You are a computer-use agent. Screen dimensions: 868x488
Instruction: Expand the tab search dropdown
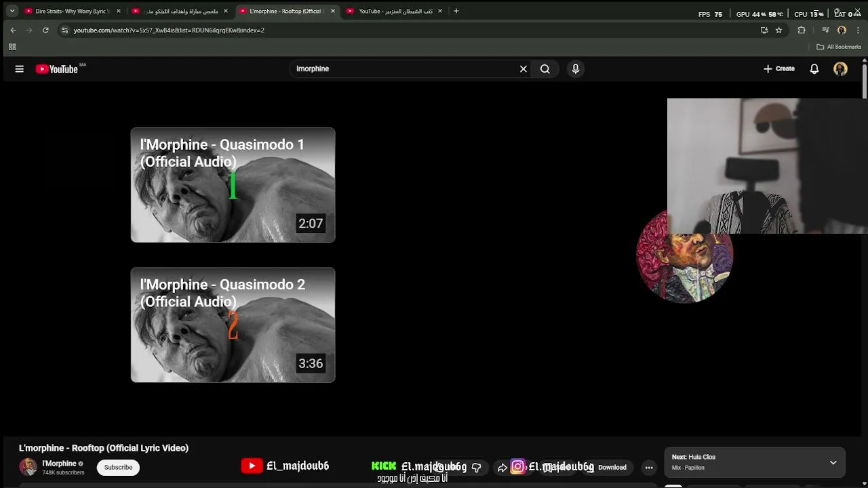coord(12,11)
